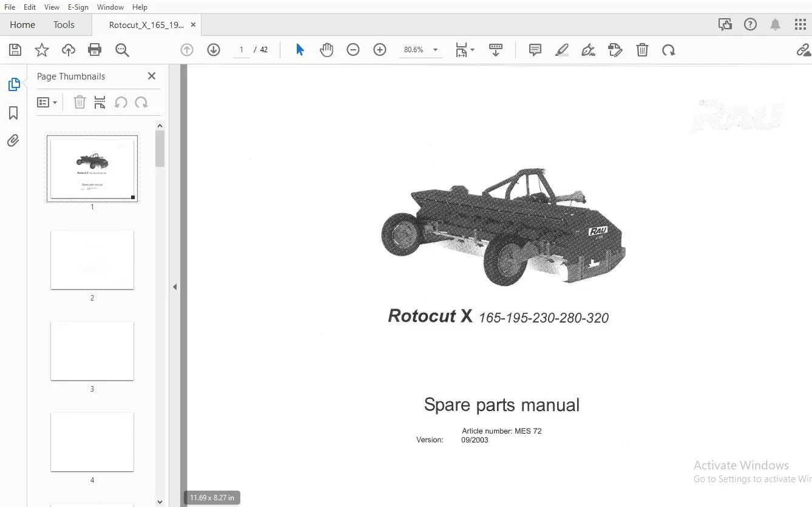Select page 4 thumbnail
Image resolution: width=812 pixels, height=507 pixels.
[92, 442]
